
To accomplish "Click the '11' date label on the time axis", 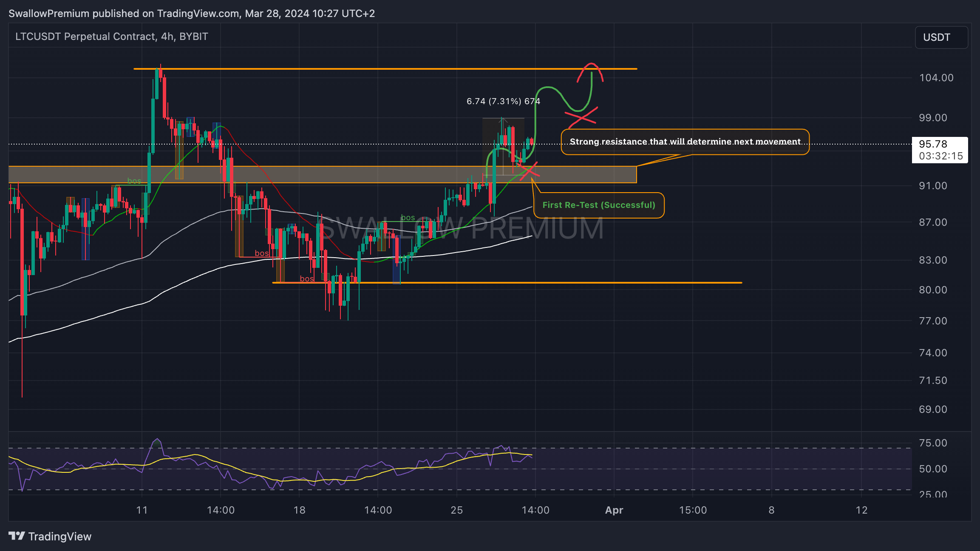I will [x=142, y=510].
